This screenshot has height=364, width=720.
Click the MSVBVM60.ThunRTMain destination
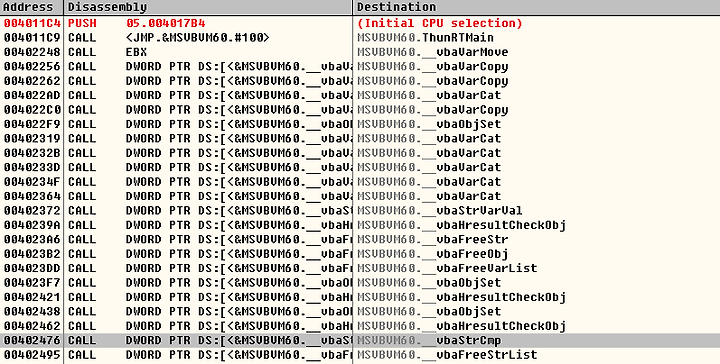coord(425,38)
